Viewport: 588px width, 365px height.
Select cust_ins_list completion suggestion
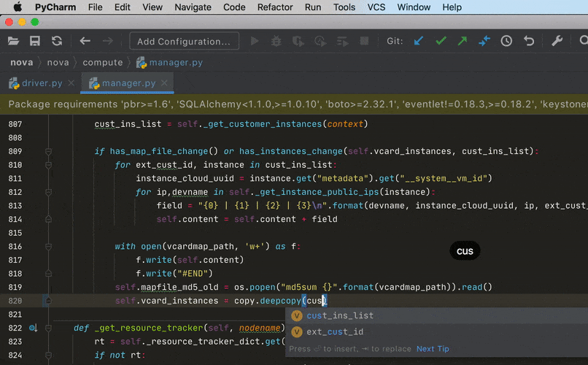point(340,315)
